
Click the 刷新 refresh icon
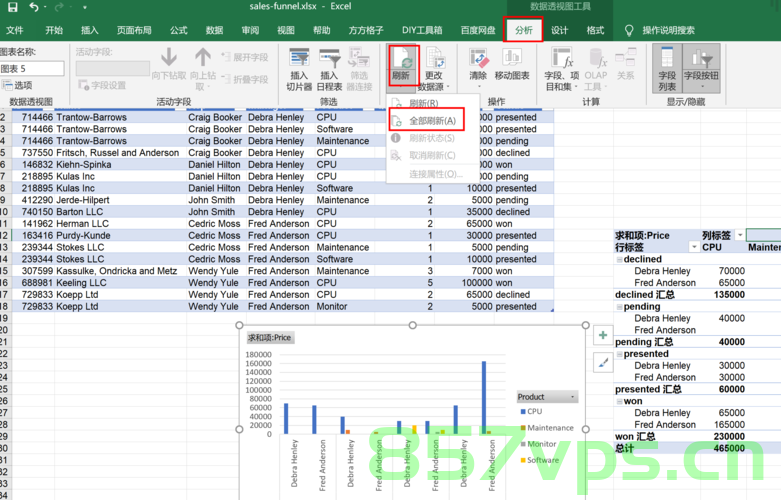(x=401, y=59)
